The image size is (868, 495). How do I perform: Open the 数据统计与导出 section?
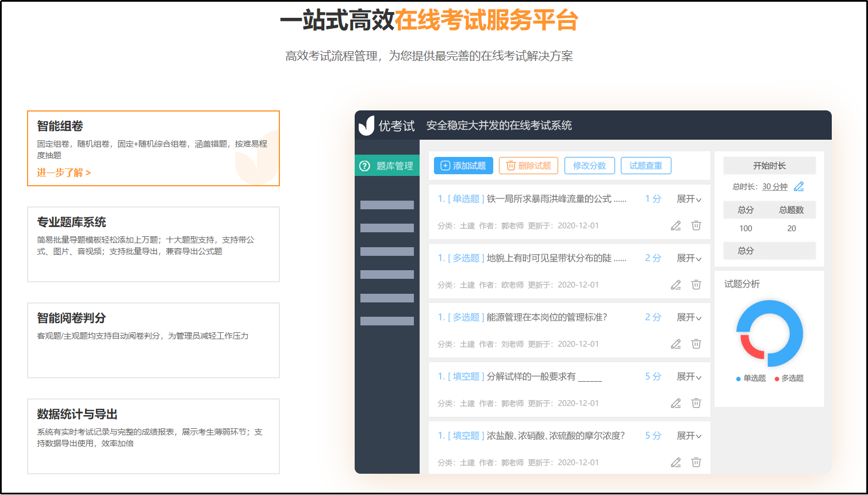[x=153, y=436]
